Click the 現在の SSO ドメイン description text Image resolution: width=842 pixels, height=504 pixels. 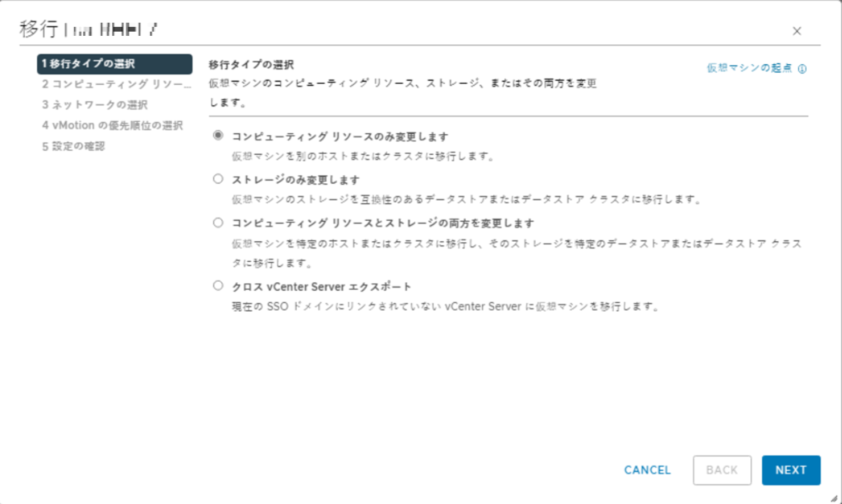[446, 307]
